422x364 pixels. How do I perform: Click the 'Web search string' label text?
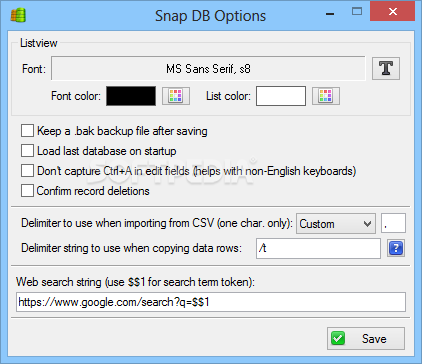point(135,282)
